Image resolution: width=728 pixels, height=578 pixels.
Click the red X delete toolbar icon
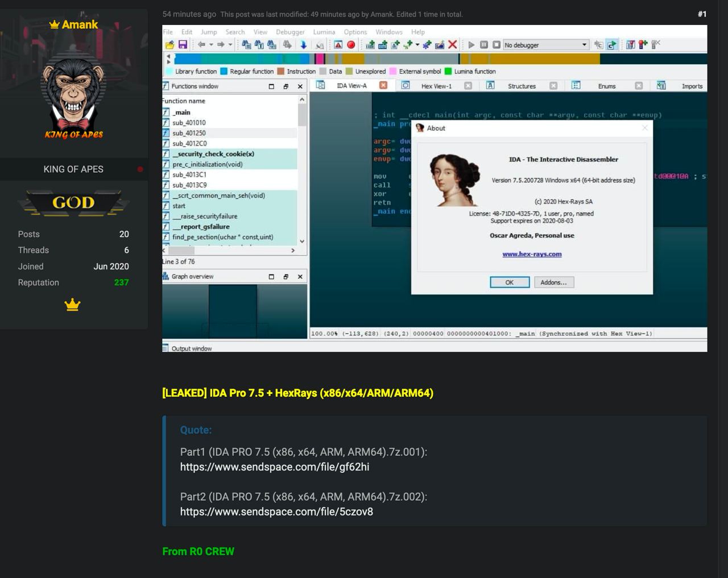453,45
